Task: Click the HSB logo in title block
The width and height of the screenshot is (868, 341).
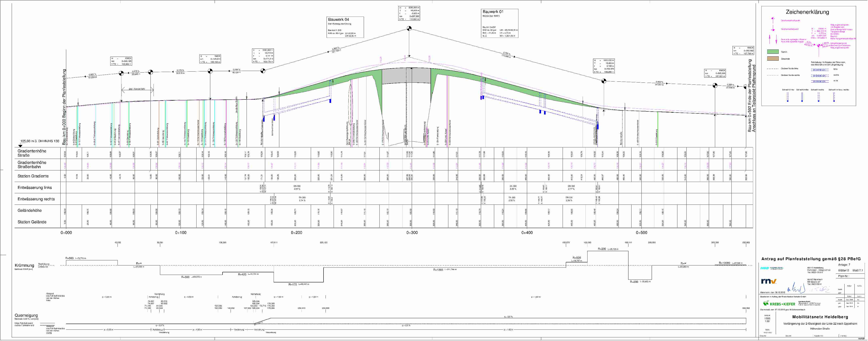Action: (x=765, y=268)
